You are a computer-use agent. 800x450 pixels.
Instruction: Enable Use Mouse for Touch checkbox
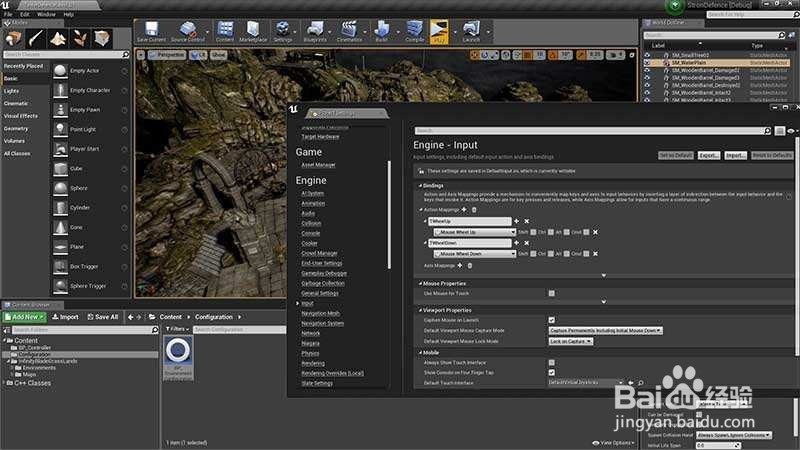pyautogui.click(x=552, y=293)
